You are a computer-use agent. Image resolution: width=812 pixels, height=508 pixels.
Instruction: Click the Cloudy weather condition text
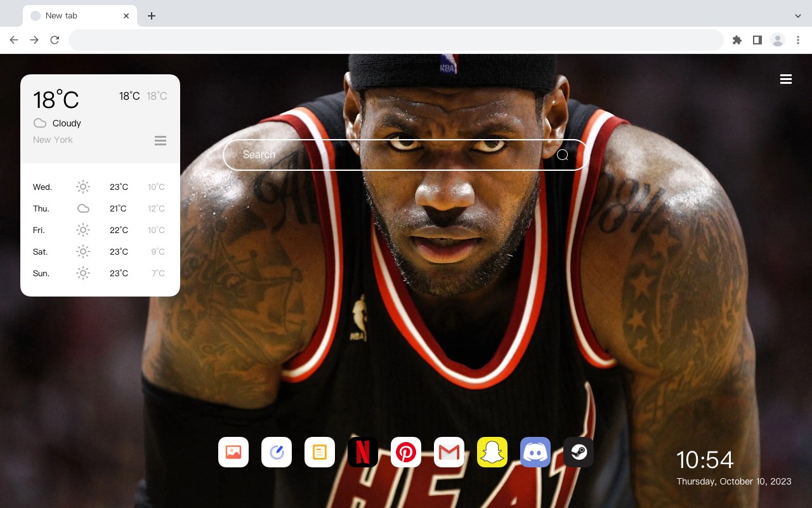coord(67,123)
